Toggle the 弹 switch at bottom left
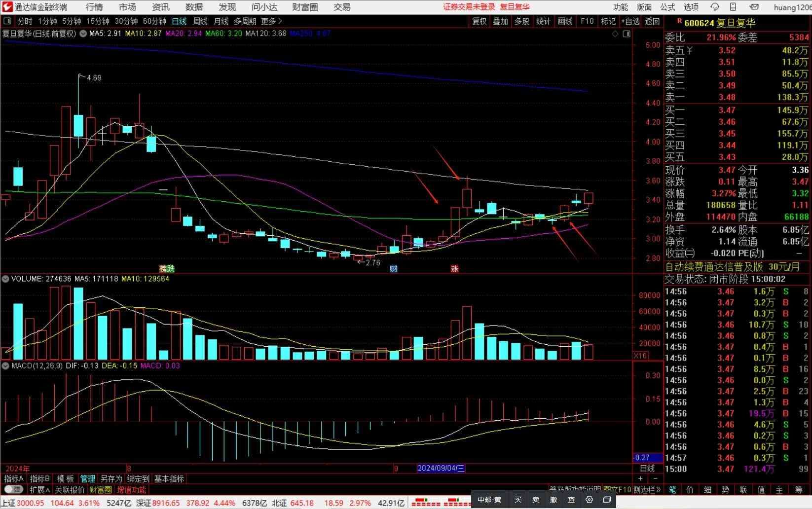Image resolution: width=812 pixels, height=509 pixels. [13, 490]
